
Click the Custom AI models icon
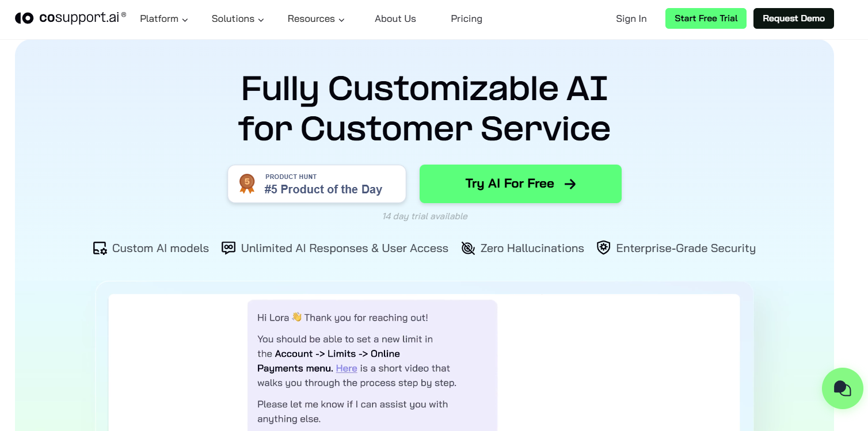tap(100, 249)
